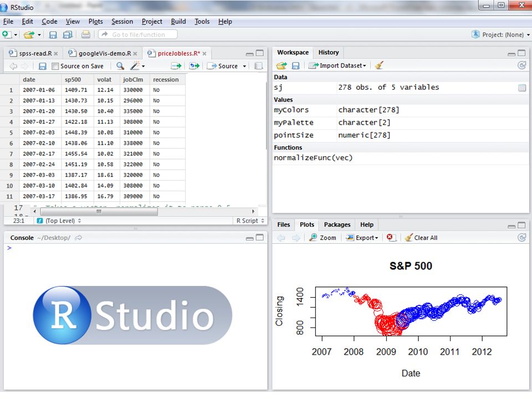
Task: Click the Save icon in main toolbar
Action: (x=53, y=34)
